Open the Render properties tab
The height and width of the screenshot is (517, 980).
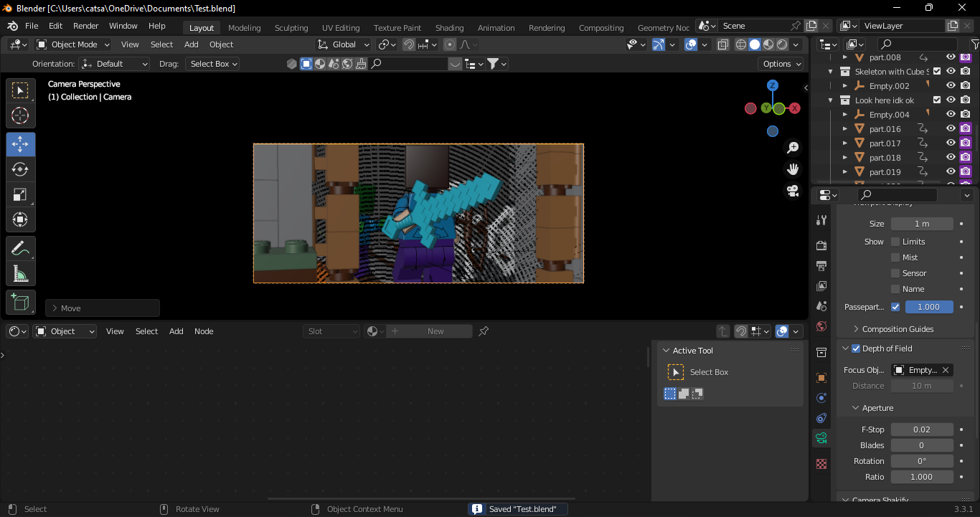pyautogui.click(x=821, y=243)
